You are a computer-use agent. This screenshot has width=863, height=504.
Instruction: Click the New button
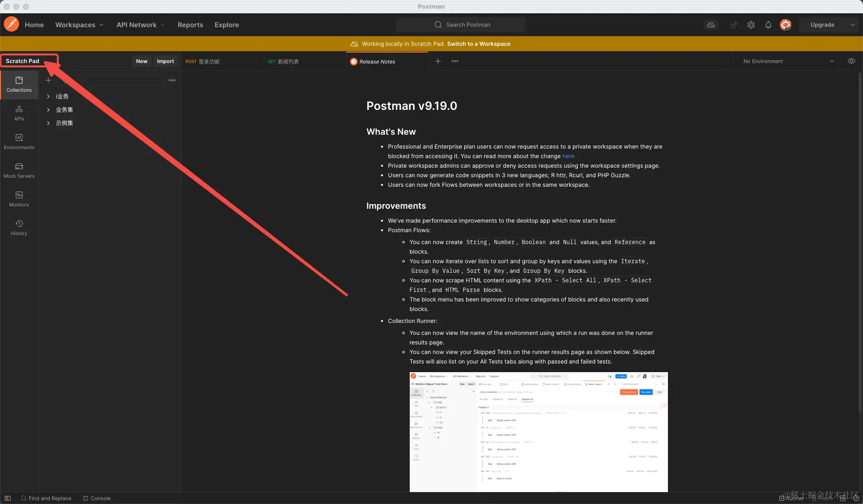click(142, 61)
